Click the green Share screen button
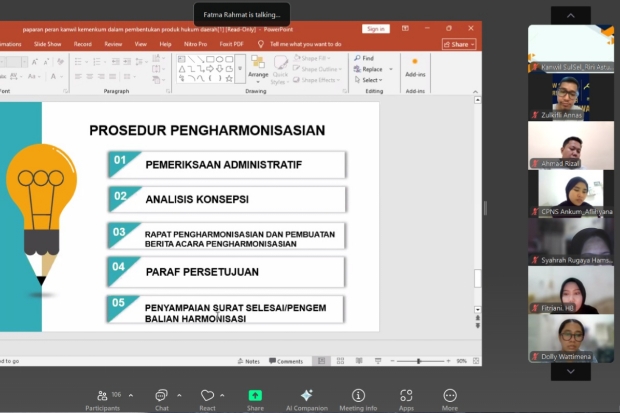 point(255,396)
